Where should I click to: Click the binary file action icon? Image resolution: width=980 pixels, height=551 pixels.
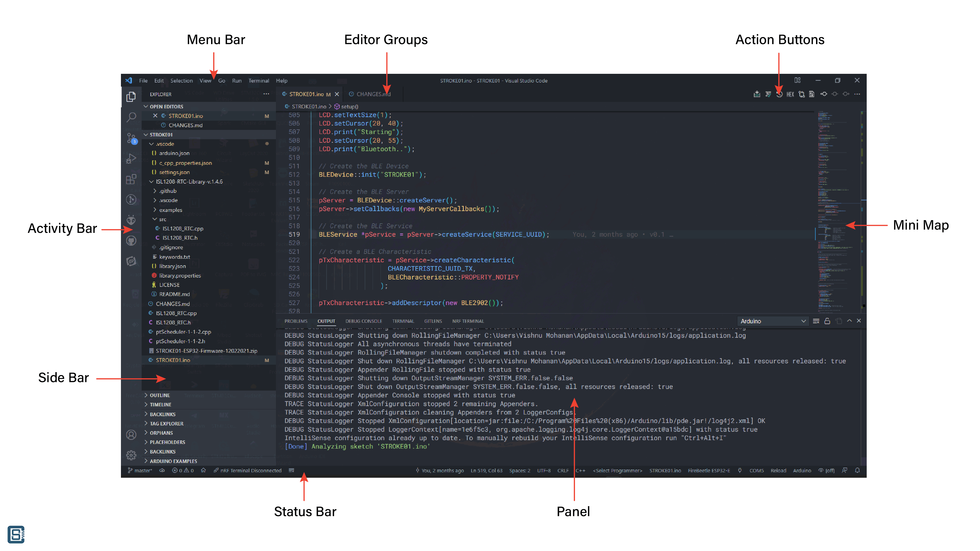812,94
